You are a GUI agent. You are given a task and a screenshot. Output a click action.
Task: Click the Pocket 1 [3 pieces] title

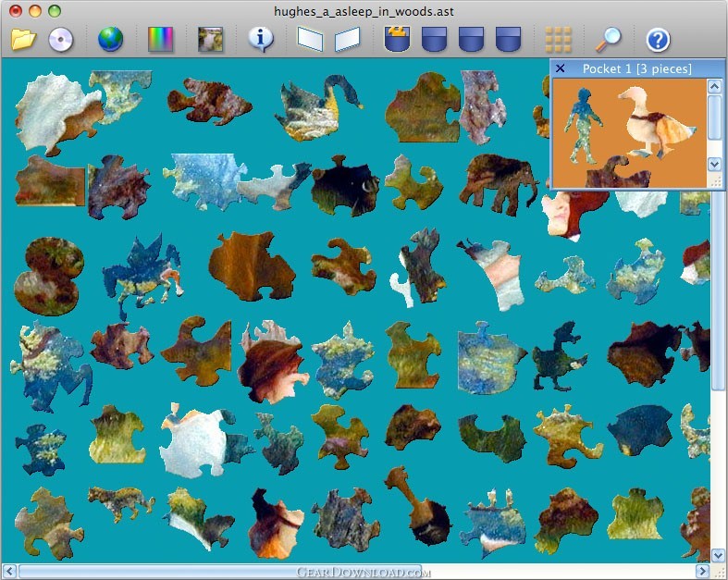pyautogui.click(x=637, y=68)
